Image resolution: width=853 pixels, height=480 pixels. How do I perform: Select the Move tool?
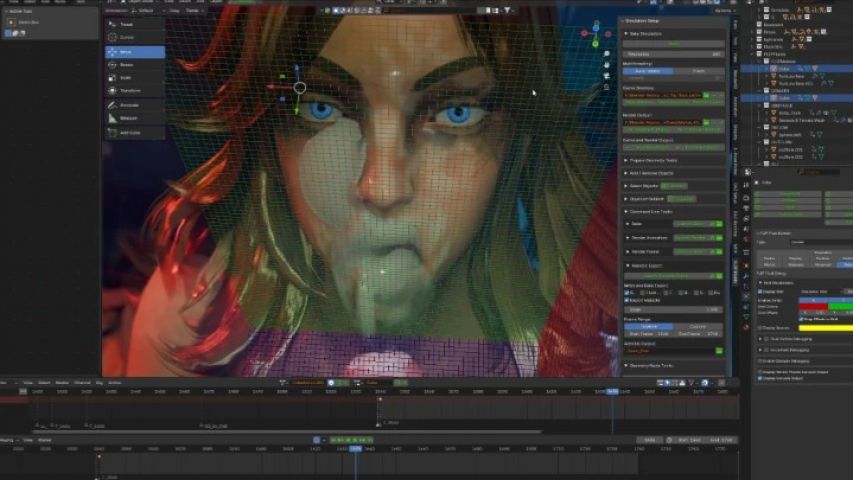click(x=134, y=52)
